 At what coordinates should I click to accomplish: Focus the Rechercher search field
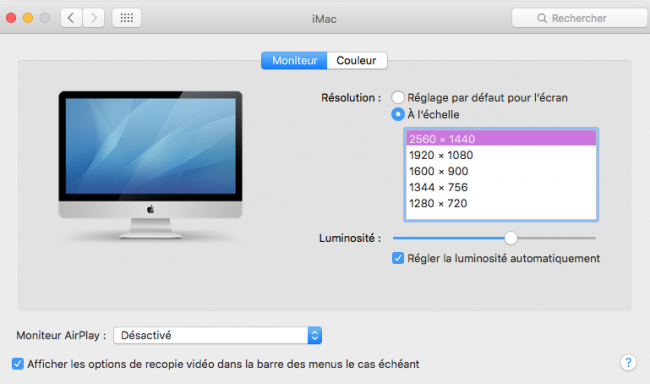pyautogui.click(x=580, y=18)
